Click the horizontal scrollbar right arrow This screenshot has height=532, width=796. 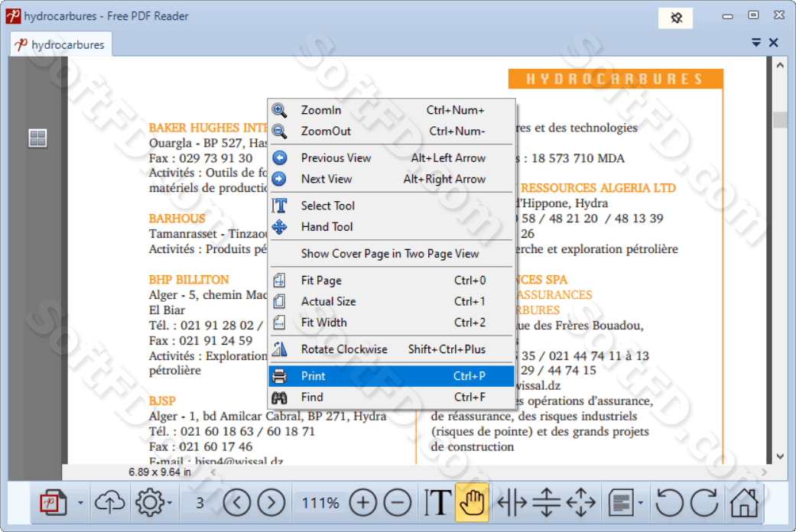764,472
